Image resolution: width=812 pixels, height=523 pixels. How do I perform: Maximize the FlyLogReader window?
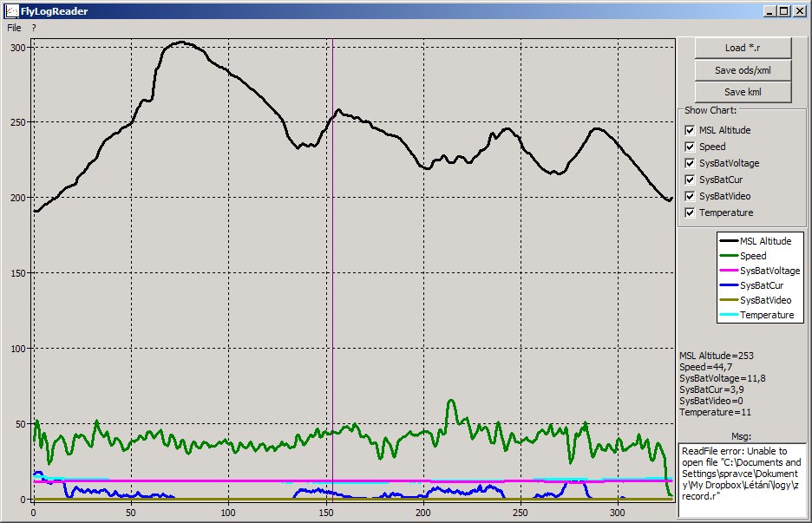tap(783, 11)
